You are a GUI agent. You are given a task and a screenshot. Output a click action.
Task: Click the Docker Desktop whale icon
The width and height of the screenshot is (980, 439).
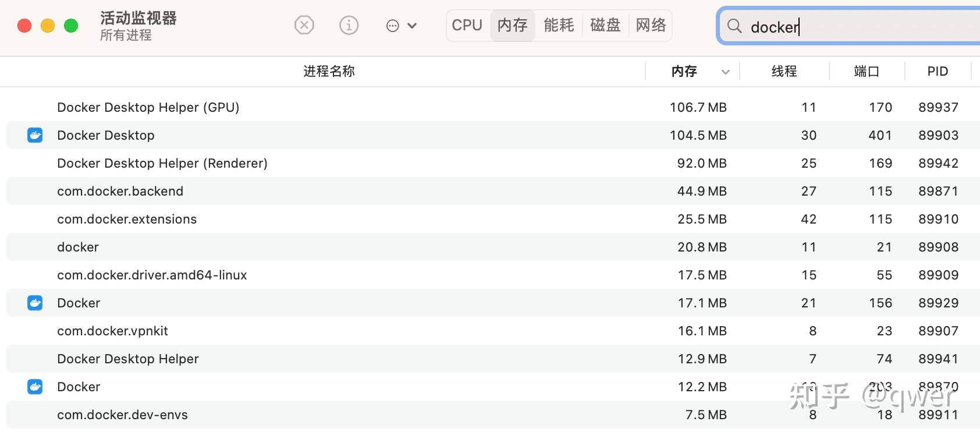35,135
